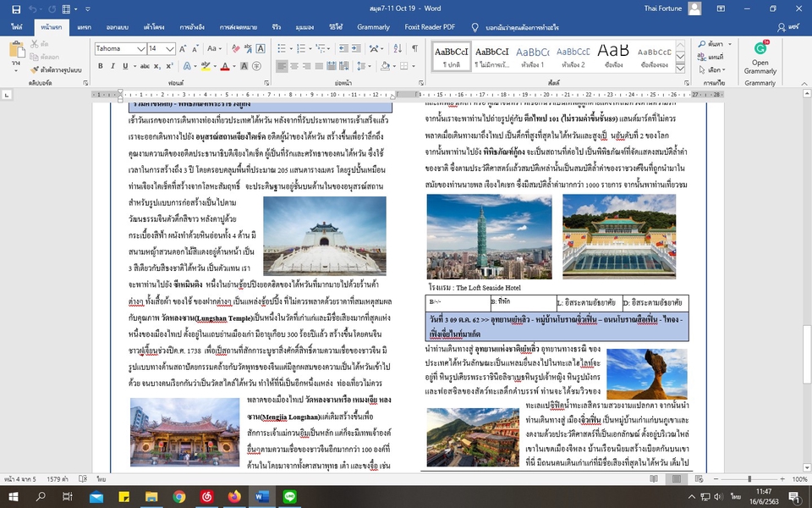
Task: Center align the paragraph
Action: [x=294, y=66]
